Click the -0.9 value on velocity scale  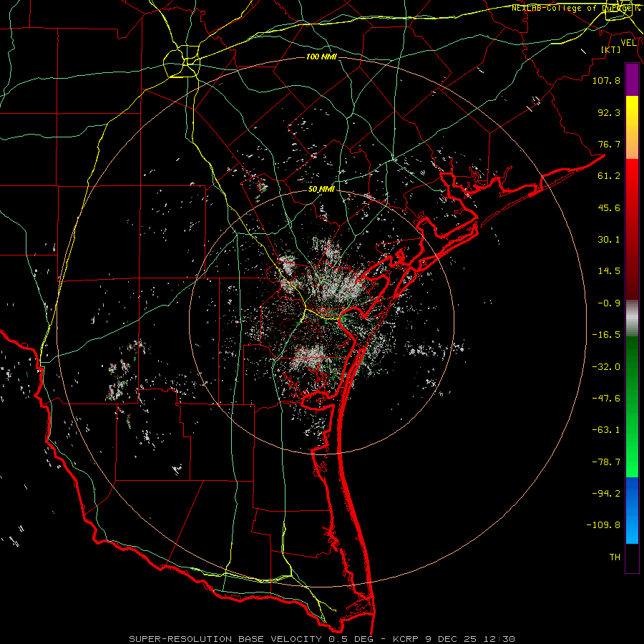point(609,303)
